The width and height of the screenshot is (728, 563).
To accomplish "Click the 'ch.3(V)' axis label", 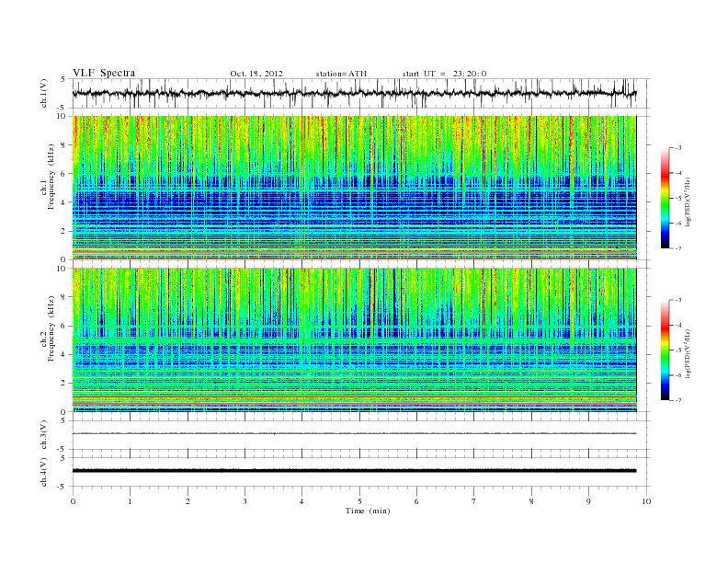I will coord(43,435).
